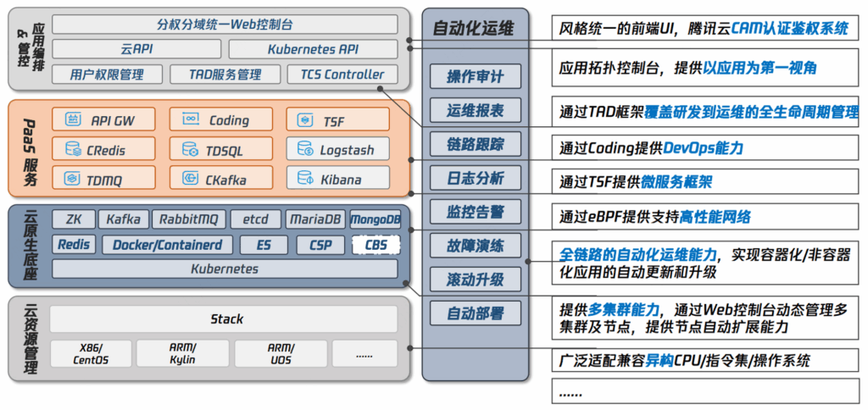Click the TDMQ icon
Screen dimensions: 868x410
click(x=73, y=179)
